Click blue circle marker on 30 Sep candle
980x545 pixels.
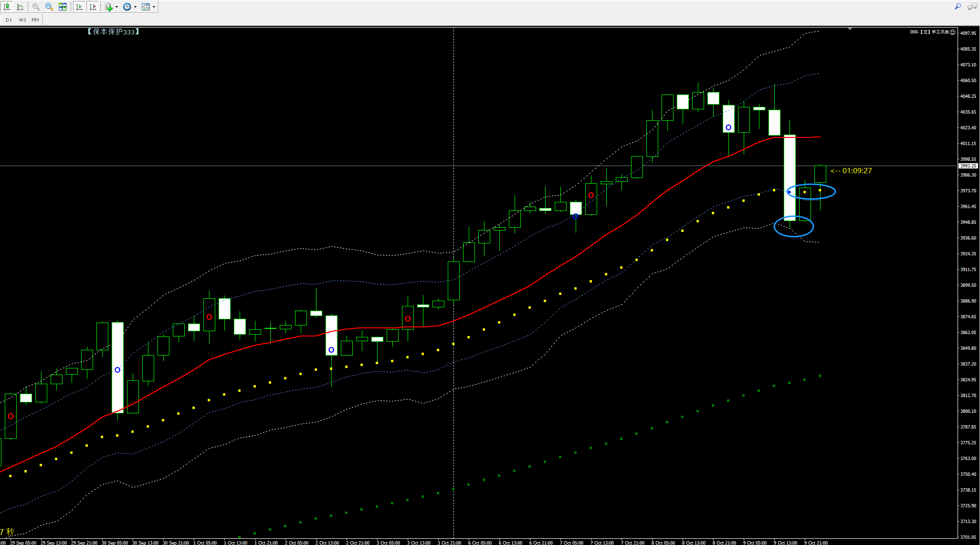(117, 370)
